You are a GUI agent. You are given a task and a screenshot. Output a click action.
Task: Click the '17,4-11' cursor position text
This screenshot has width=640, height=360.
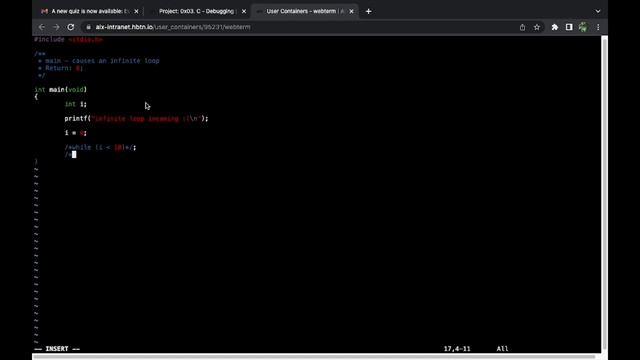tap(457, 349)
